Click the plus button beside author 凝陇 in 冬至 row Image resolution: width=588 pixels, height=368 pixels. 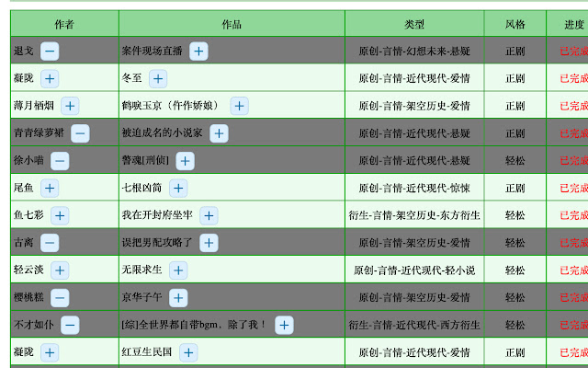tap(50, 78)
